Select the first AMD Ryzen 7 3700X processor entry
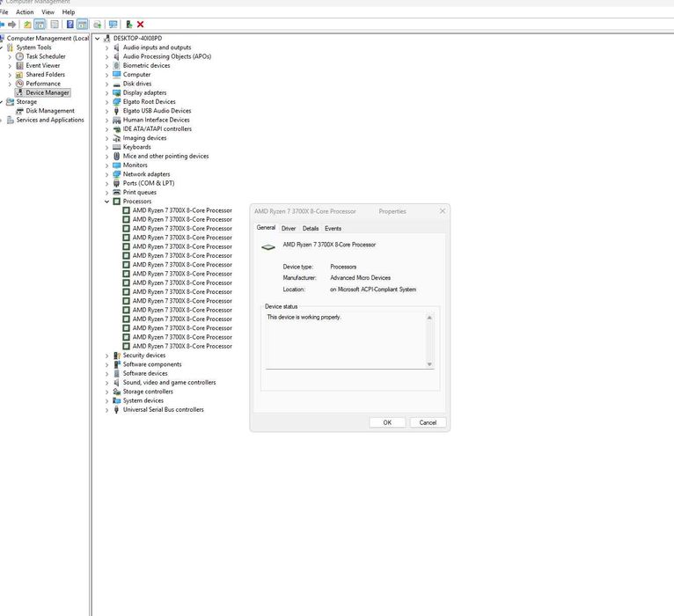The width and height of the screenshot is (674, 616). click(182, 210)
